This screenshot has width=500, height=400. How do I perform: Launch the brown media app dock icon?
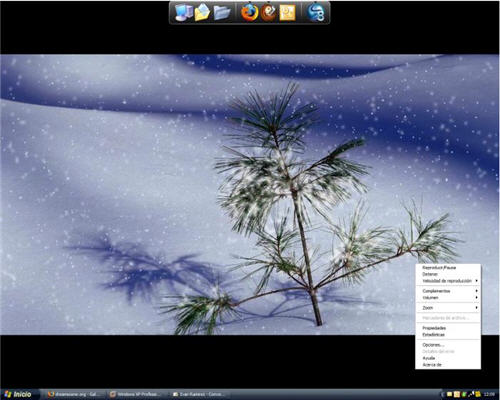[268, 13]
